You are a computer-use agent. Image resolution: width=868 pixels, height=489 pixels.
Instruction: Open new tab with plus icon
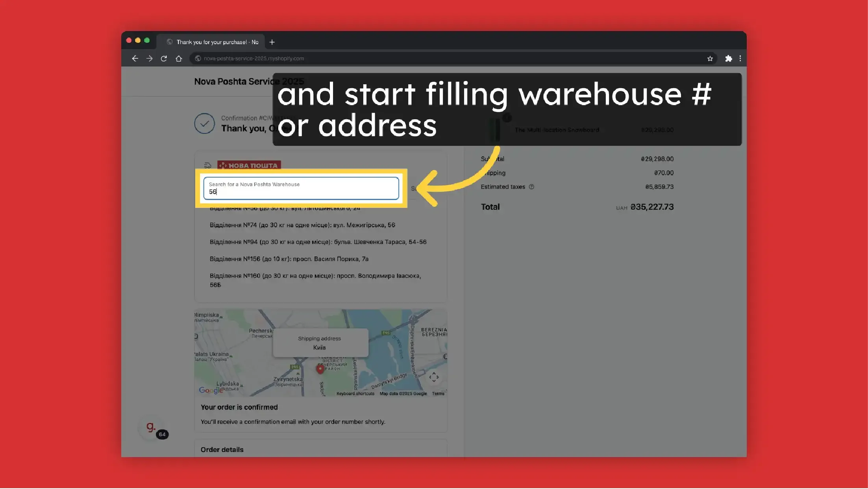tap(272, 42)
